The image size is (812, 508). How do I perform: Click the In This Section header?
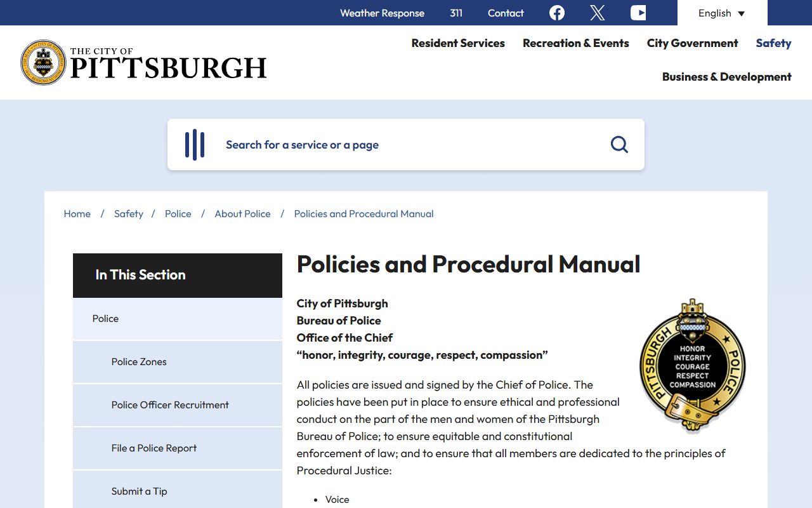pyautogui.click(x=178, y=275)
